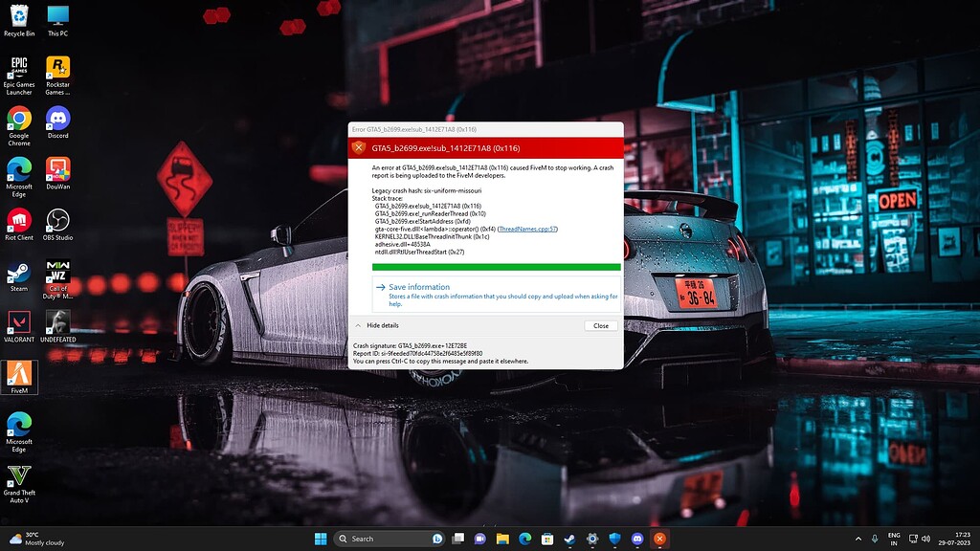Click the Bing icon in search box

[437, 539]
